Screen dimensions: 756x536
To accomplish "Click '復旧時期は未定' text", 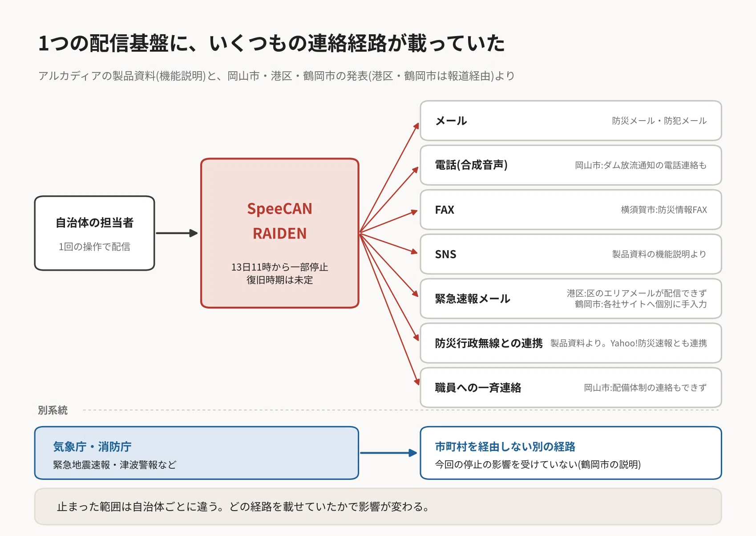I will (x=280, y=280).
